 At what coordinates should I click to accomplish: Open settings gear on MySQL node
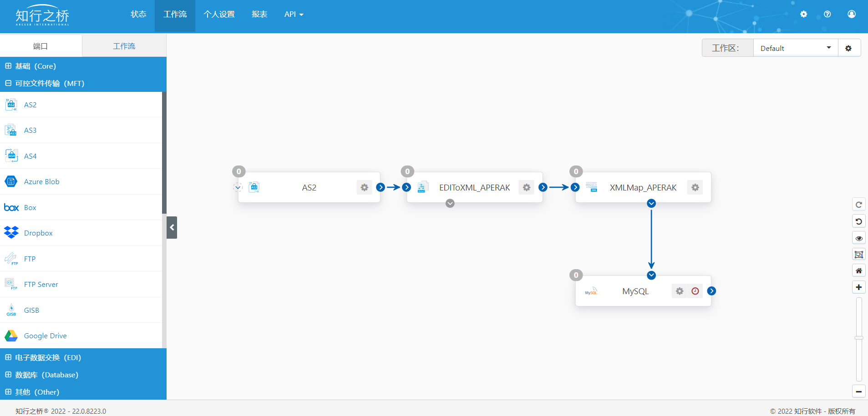coord(680,291)
